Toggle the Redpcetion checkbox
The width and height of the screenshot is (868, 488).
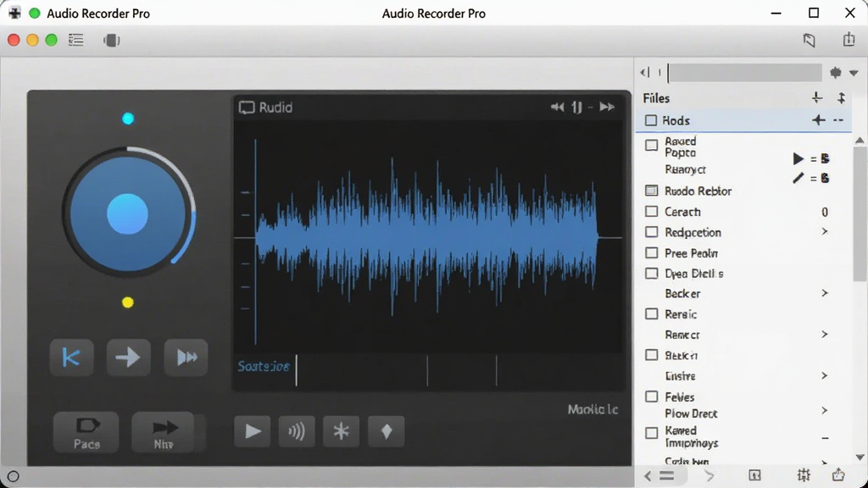[x=652, y=232]
